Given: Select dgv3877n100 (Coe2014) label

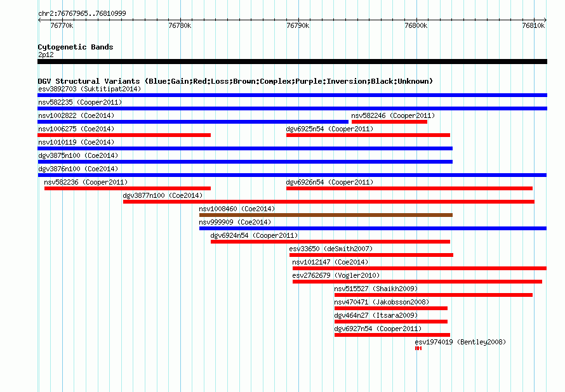Looking at the screenshot, I should pyautogui.click(x=163, y=195).
